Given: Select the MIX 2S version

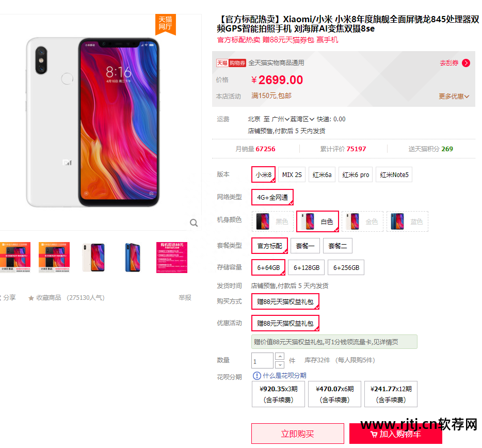Looking at the screenshot, I should pyautogui.click(x=292, y=174).
